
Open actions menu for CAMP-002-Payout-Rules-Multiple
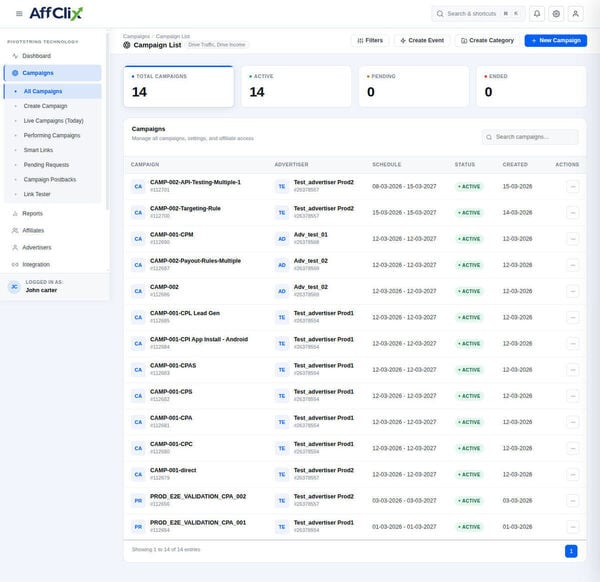(572, 265)
